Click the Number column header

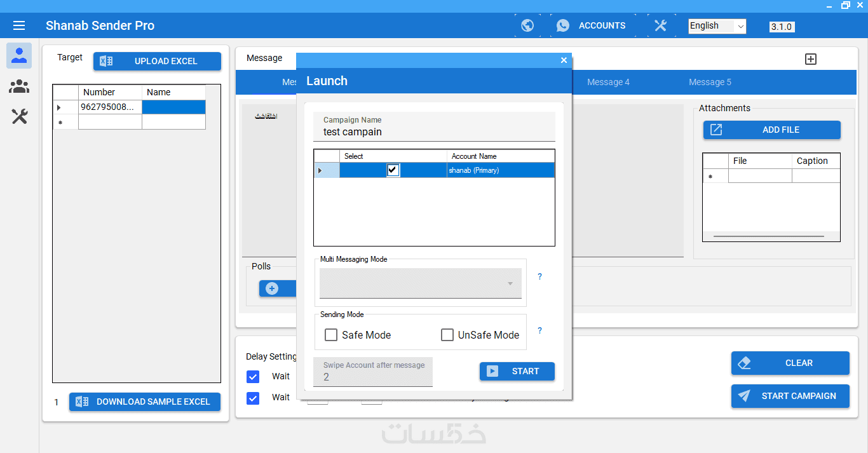(110, 92)
